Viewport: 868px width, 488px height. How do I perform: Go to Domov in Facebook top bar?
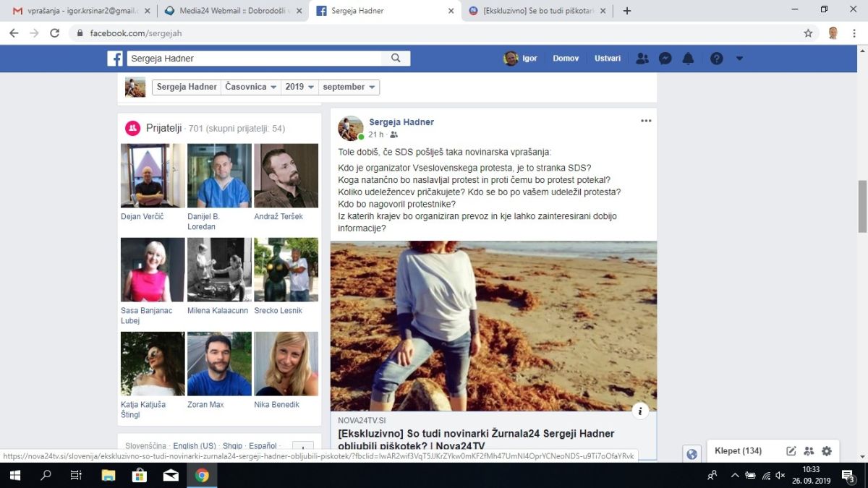coord(565,59)
